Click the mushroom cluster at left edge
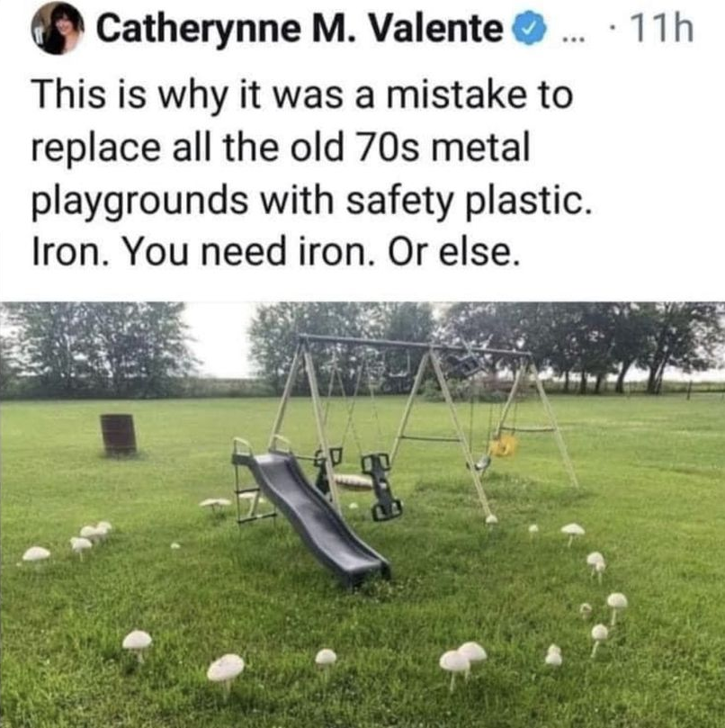 pyautogui.click(x=91, y=537)
